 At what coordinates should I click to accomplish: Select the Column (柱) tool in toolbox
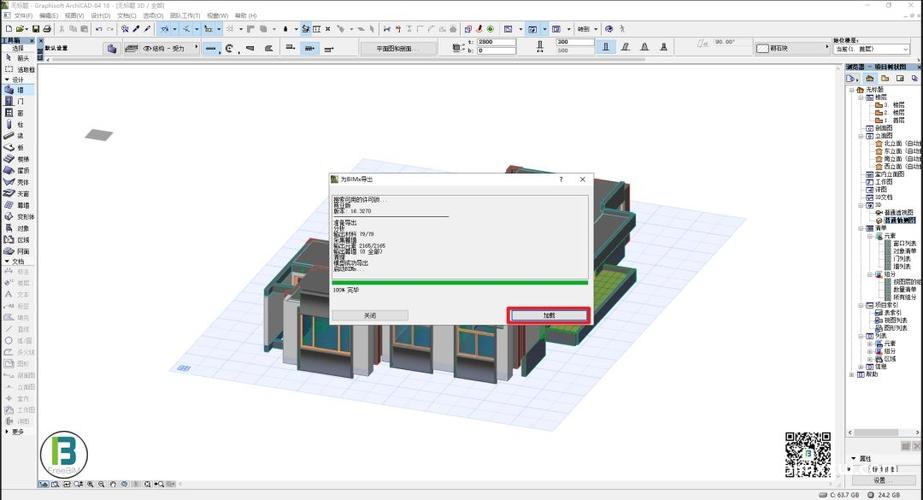20,124
